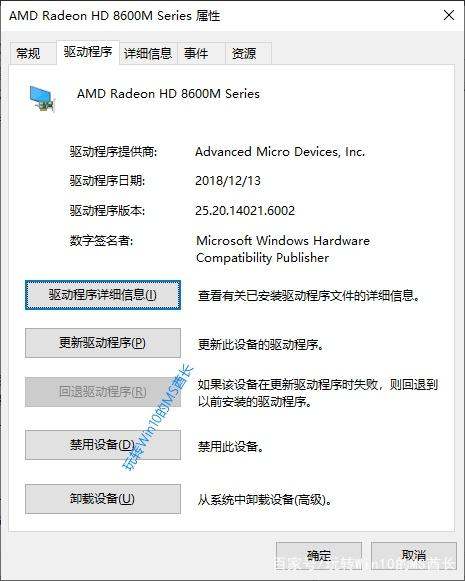The image size is (465, 581).
Task: Click 禁用设备(D) button
Action: (103, 445)
